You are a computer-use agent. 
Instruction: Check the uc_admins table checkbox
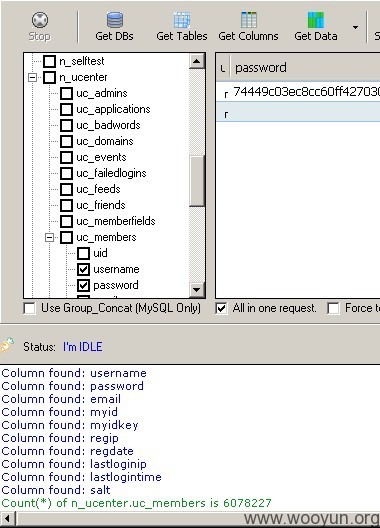coord(66,93)
